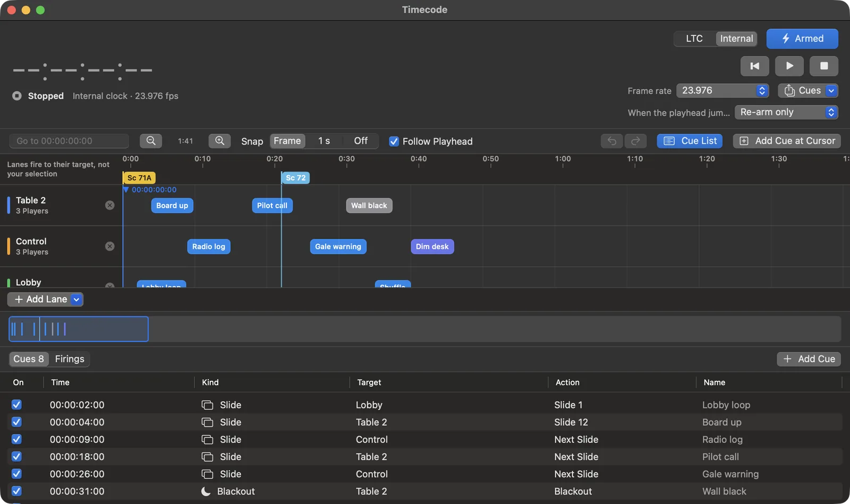850x504 pixels.
Task: Disable the 00:00:04:00 Board up cue
Action: 16,422
